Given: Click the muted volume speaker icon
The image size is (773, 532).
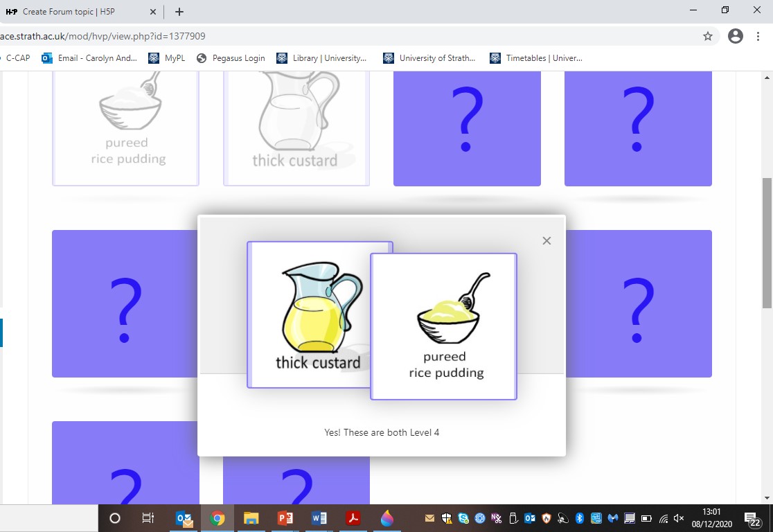Looking at the screenshot, I should (x=679, y=518).
